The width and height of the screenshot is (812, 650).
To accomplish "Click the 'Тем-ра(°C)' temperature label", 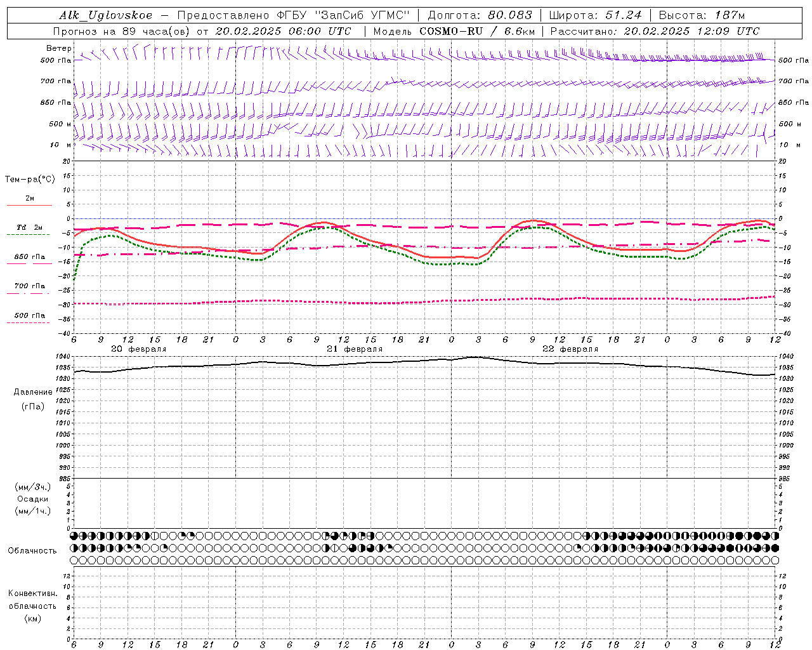I will (30, 180).
